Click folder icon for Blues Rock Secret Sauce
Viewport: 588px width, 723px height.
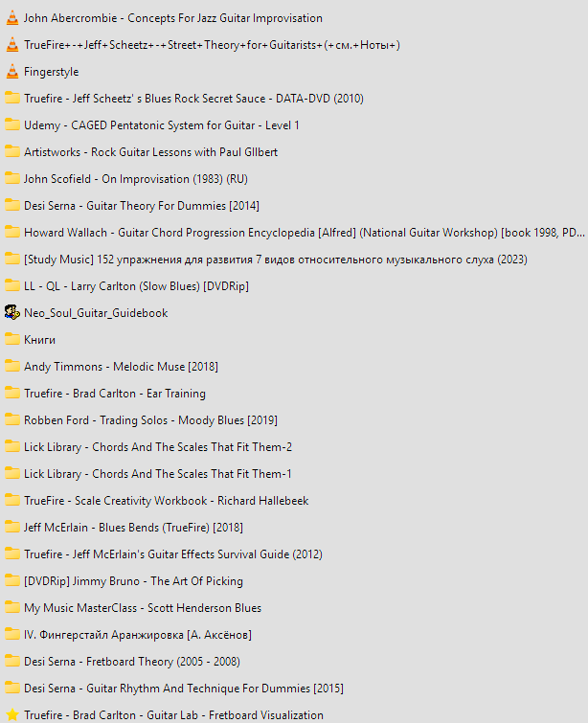[12, 99]
